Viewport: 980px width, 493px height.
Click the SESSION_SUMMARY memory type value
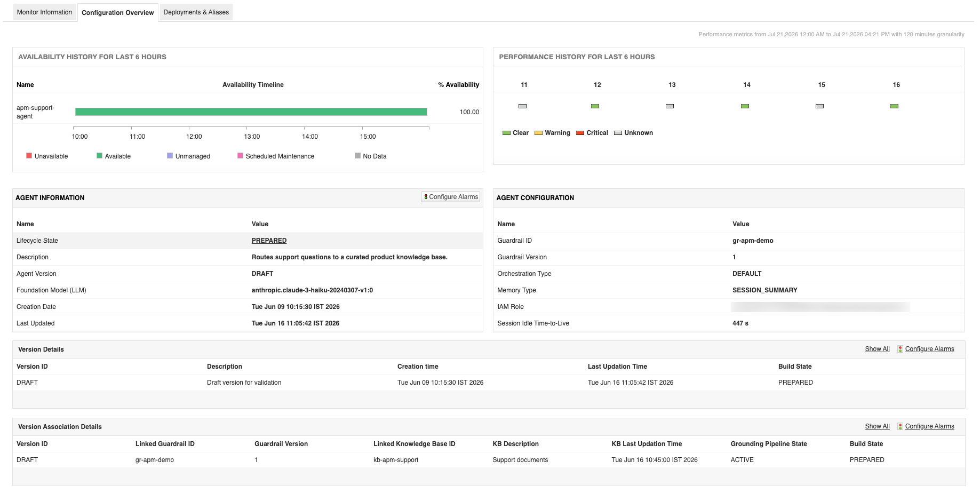764,290
